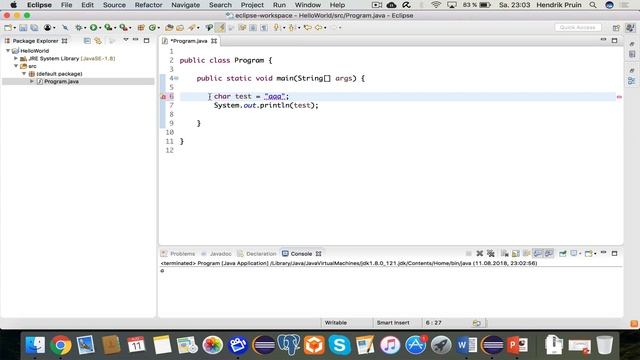This screenshot has height=360, width=640.
Task: Open the Chrome icon in the dock
Action: tap(60, 345)
